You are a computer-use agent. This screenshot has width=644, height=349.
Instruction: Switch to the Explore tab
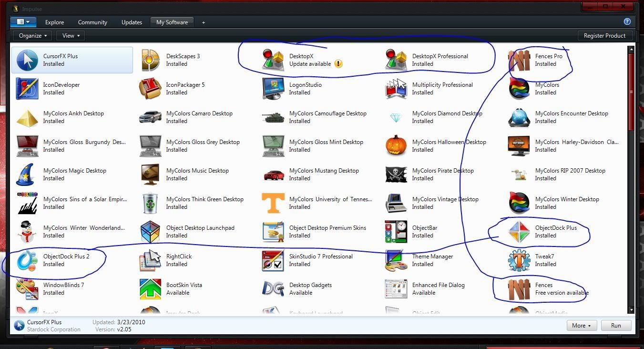(54, 22)
